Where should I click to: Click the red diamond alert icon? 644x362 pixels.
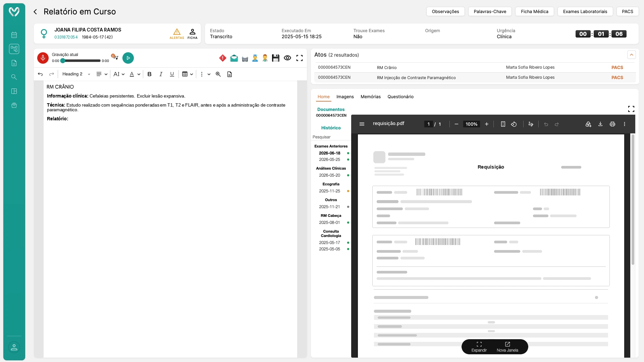click(x=223, y=58)
